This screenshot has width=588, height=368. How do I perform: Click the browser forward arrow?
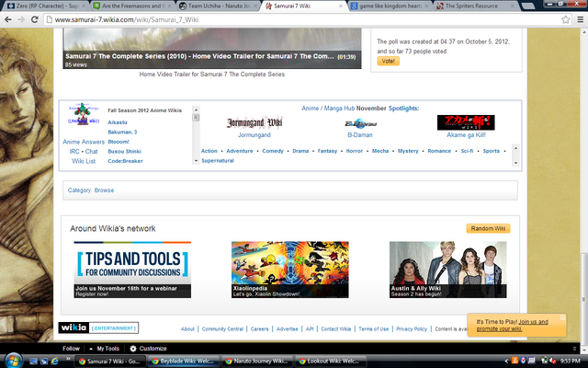(21, 19)
